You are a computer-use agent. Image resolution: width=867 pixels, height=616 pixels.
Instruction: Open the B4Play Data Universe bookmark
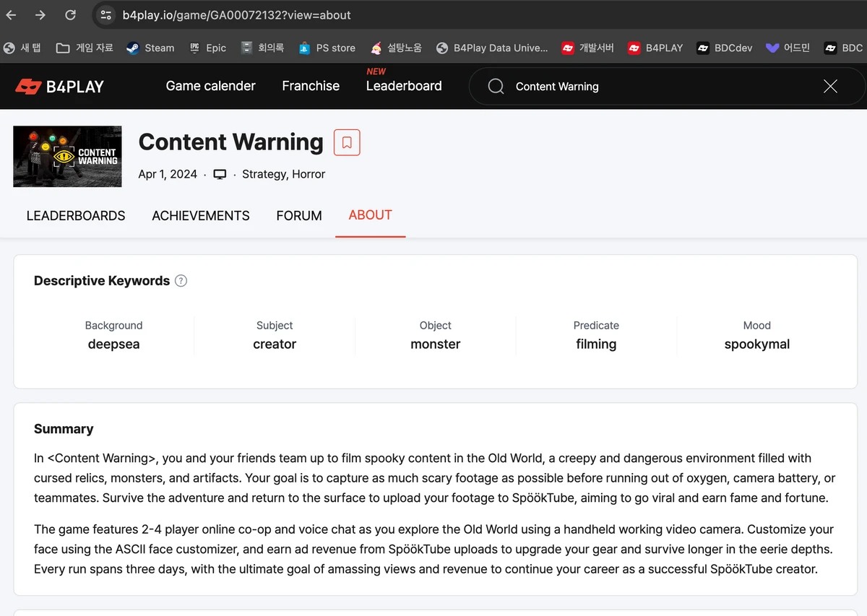tap(492, 48)
